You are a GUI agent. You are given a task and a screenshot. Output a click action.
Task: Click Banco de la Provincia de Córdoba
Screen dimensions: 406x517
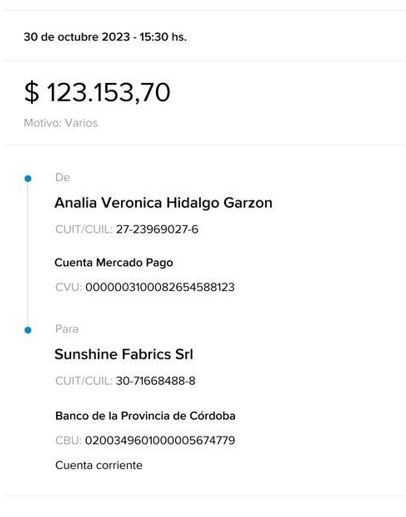click(145, 416)
